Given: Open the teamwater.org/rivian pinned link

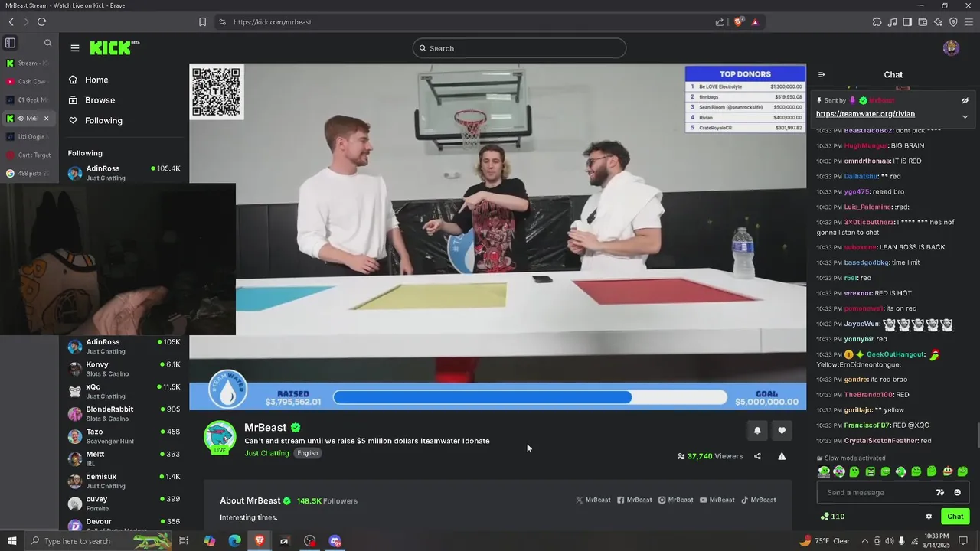Looking at the screenshot, I should (x=865, y=114).
